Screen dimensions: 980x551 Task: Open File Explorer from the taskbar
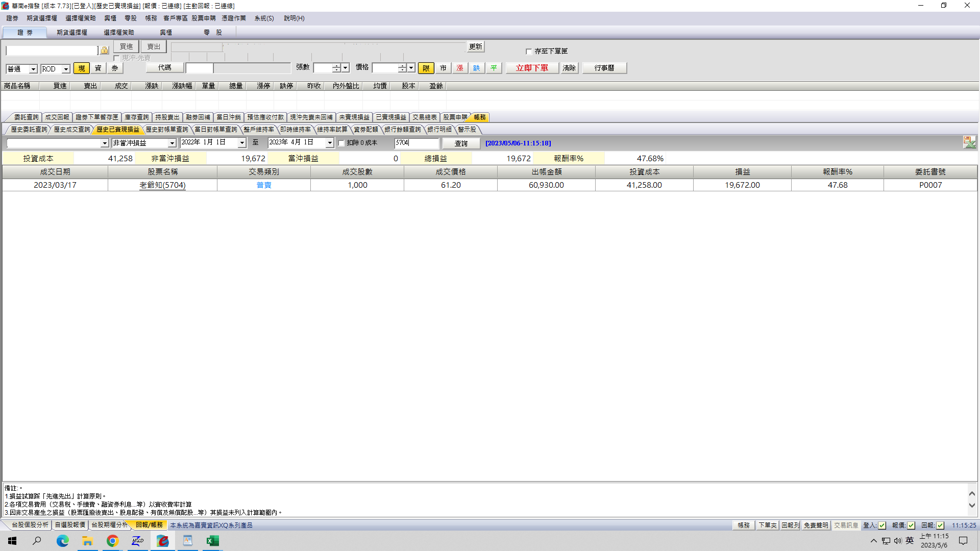[87, 541]
